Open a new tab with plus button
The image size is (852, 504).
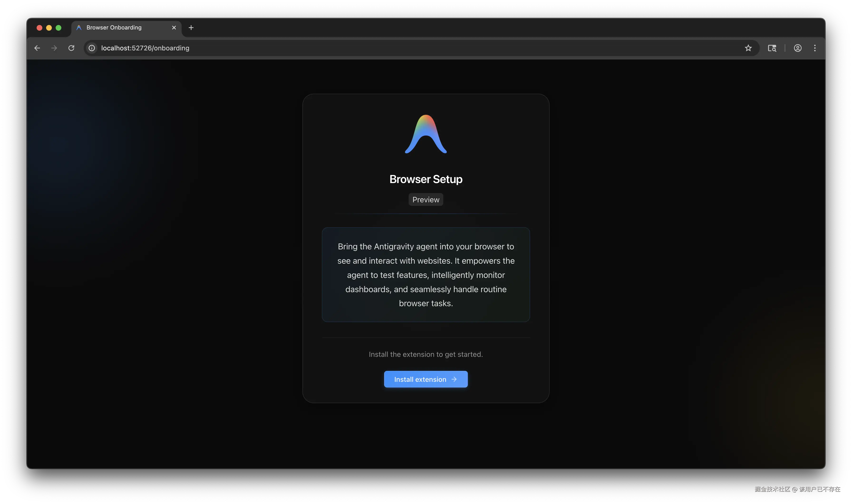[191, 28]
